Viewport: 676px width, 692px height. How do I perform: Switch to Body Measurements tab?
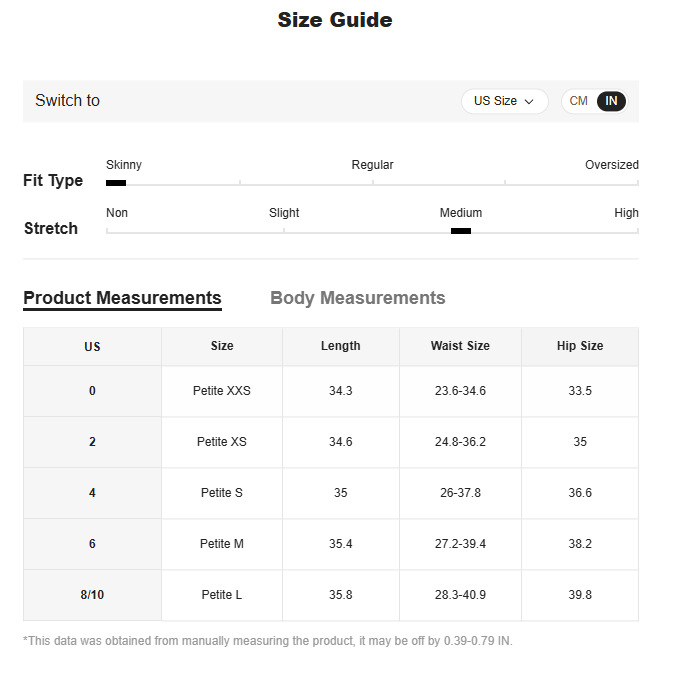[x=357, y=298]
